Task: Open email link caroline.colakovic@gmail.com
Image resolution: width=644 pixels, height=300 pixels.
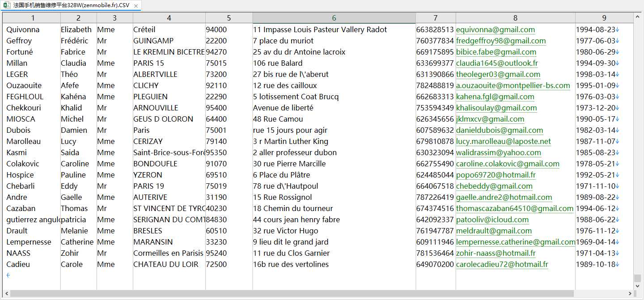Action: point(508,164)
